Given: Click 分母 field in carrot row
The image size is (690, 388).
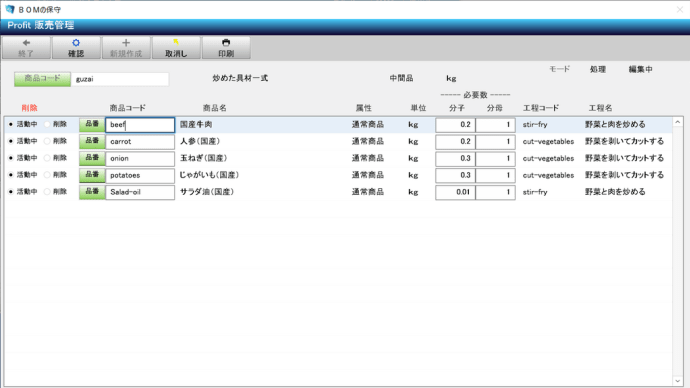Looking at the screenshot, I should [495, 142].
